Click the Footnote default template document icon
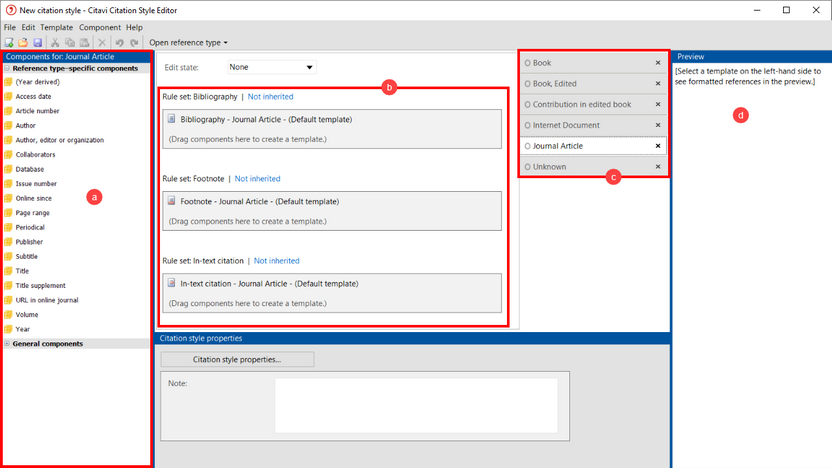The image size is (832, 468). pyautogui.click(x=171, y=201)
